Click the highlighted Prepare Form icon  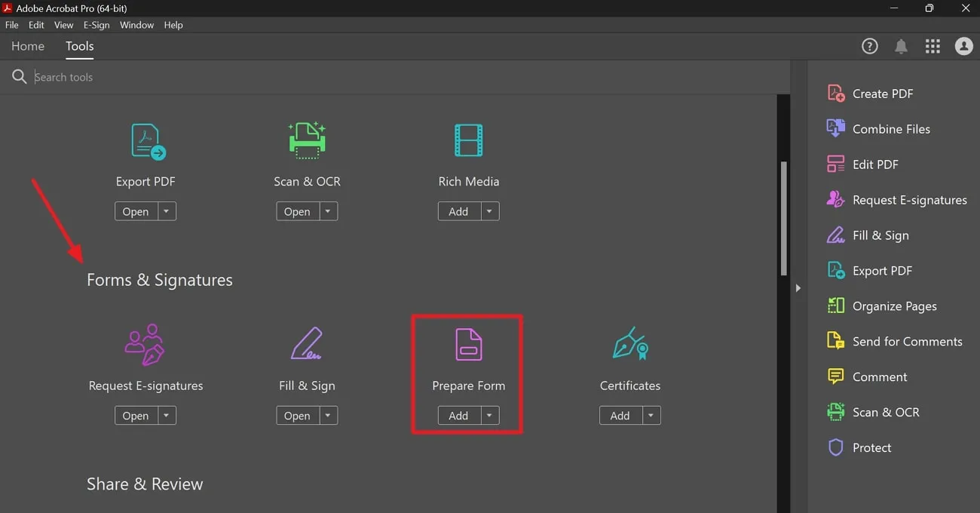(x=468, y=344)
